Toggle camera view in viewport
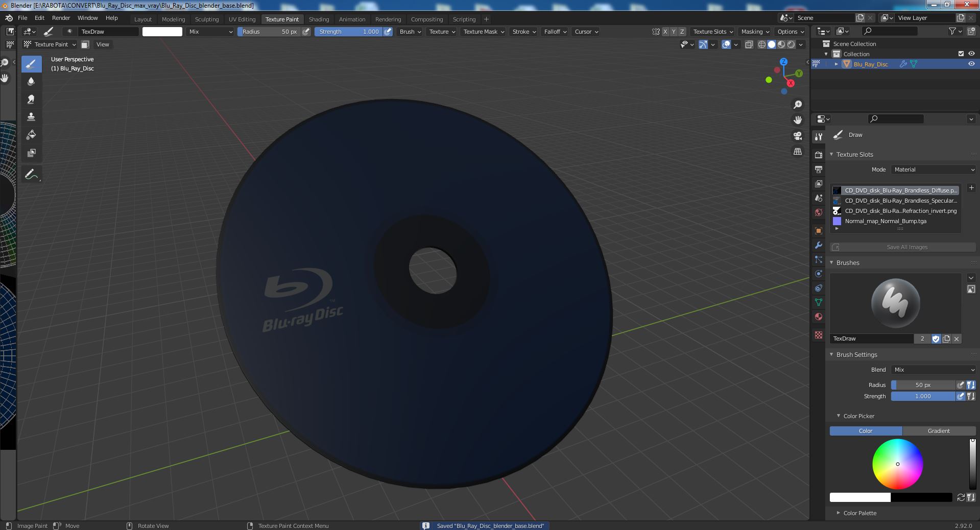980x530 pixels. pyautogui.click(x=798, y=136)
